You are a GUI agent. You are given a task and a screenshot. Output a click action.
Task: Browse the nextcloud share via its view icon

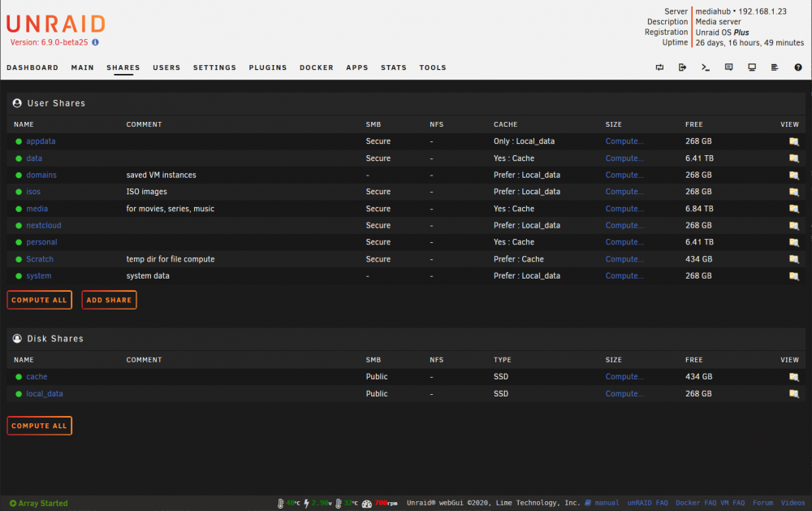coord(794,226)
